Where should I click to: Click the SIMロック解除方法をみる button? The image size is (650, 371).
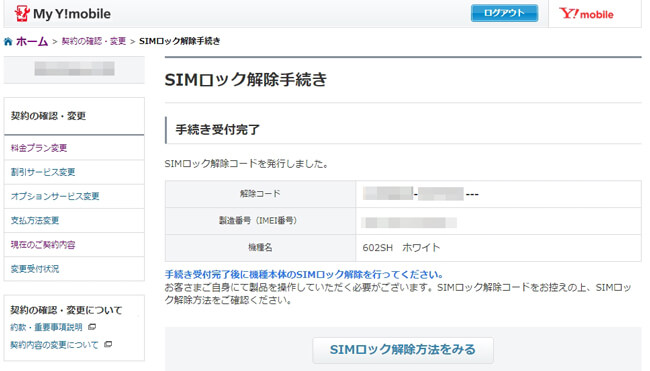403,350
